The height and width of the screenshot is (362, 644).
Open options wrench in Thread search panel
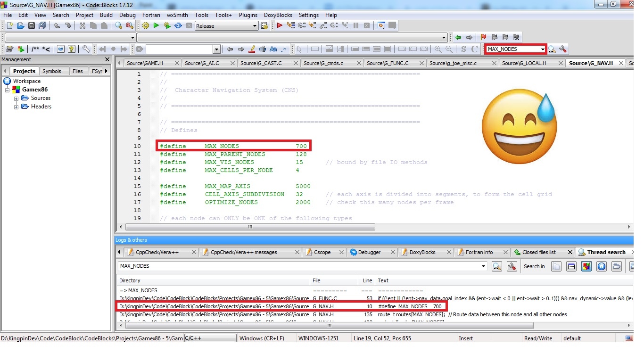pyautogui.click(x=512, y=266)
